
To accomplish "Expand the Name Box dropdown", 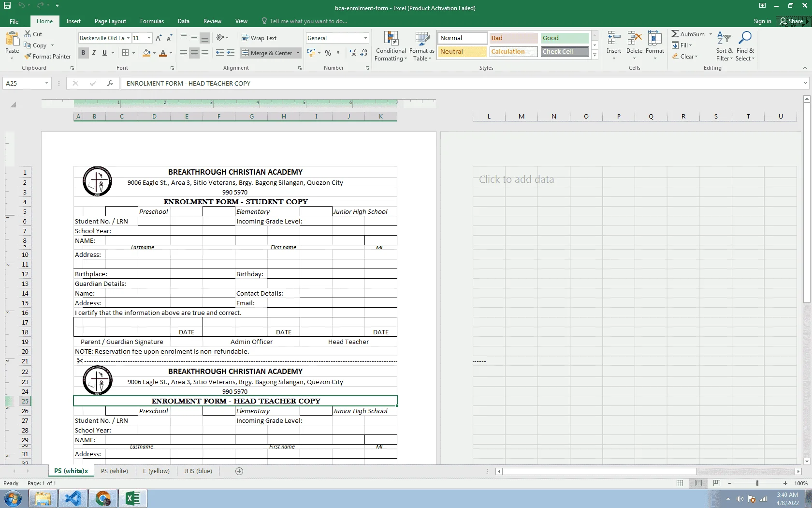I will (46, 83).
